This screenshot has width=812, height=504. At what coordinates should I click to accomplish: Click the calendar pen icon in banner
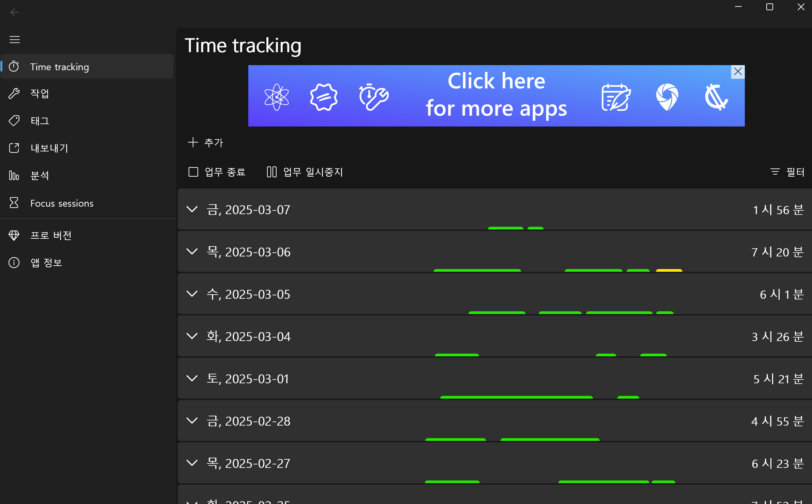coord(616,98)
